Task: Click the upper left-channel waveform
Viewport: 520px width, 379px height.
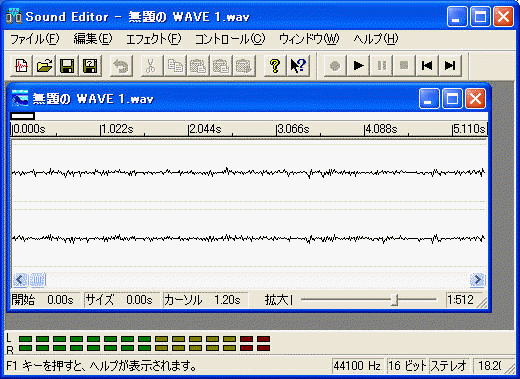Action: pos(249,172)
